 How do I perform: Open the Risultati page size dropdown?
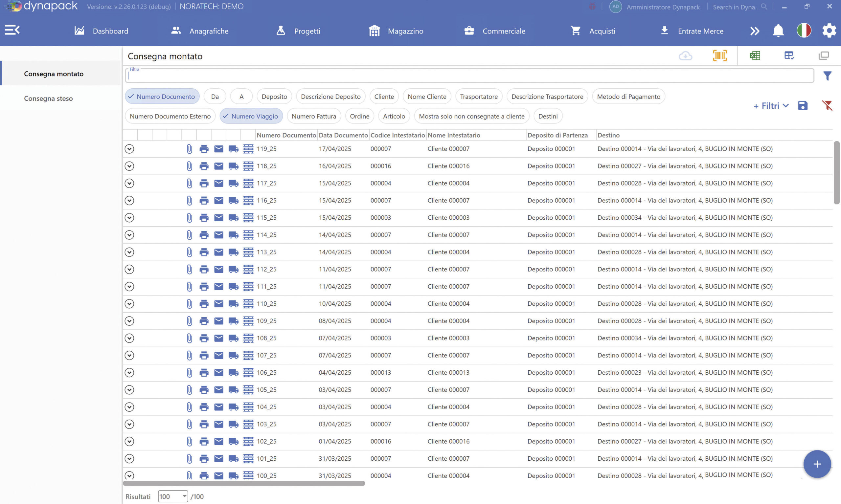tap(173, 496)
